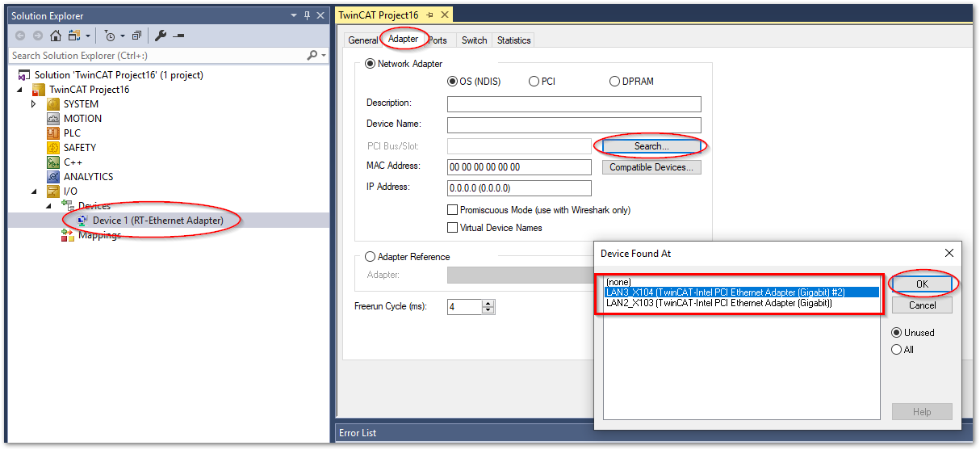Viewport: 980px width, 450px height.
Task: Enable Virtual Device Names checkbox
Action: (452, 228)
